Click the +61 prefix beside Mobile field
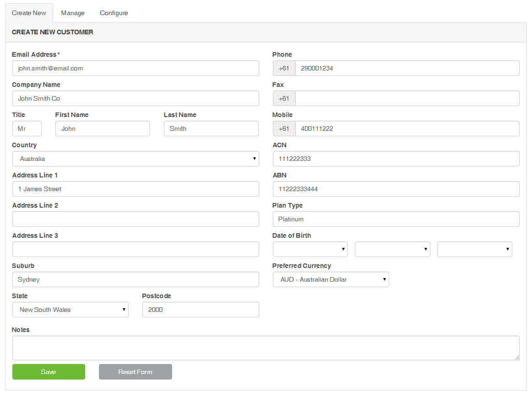The image size is (532, 396). (284, 128)
